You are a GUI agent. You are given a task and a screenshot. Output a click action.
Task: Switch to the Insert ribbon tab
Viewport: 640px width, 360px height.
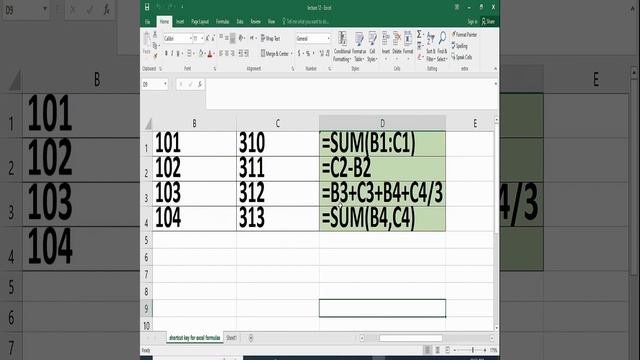click(180, 21)
